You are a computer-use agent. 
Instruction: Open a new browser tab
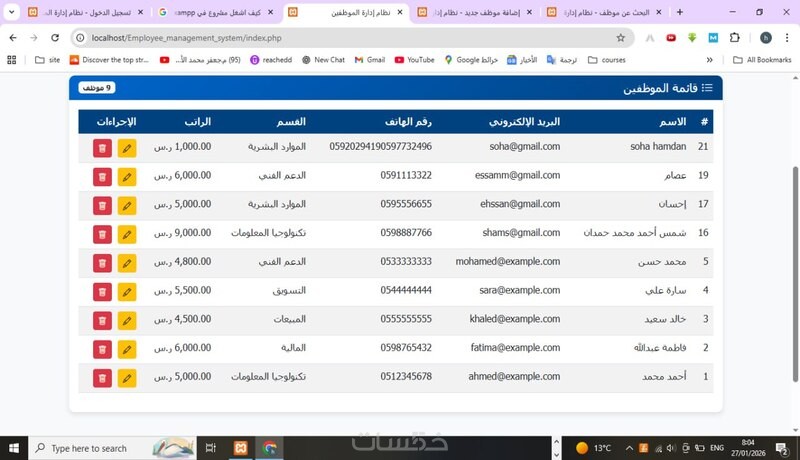680,12
